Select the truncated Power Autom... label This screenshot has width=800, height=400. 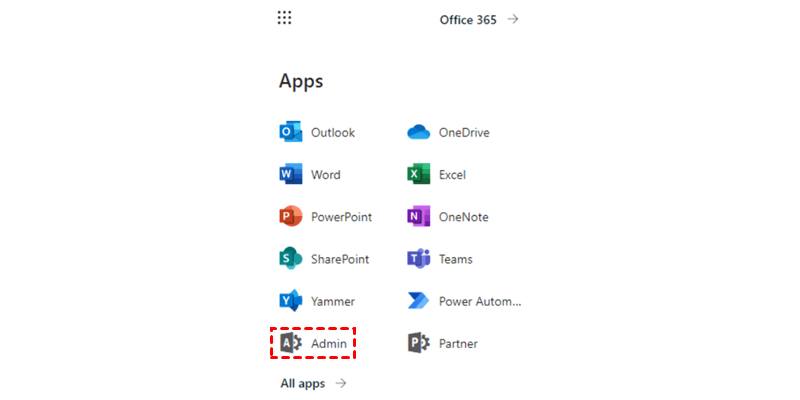tap(480, 302)
